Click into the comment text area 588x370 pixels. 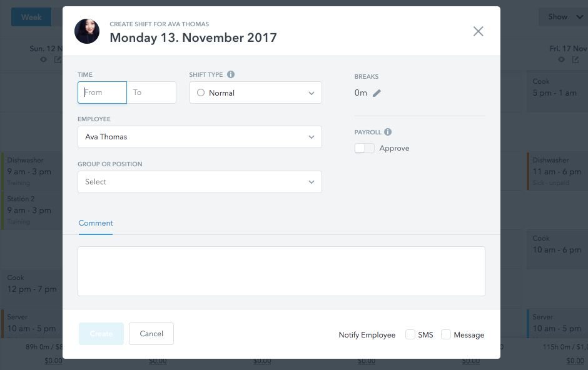click(281, 271)
